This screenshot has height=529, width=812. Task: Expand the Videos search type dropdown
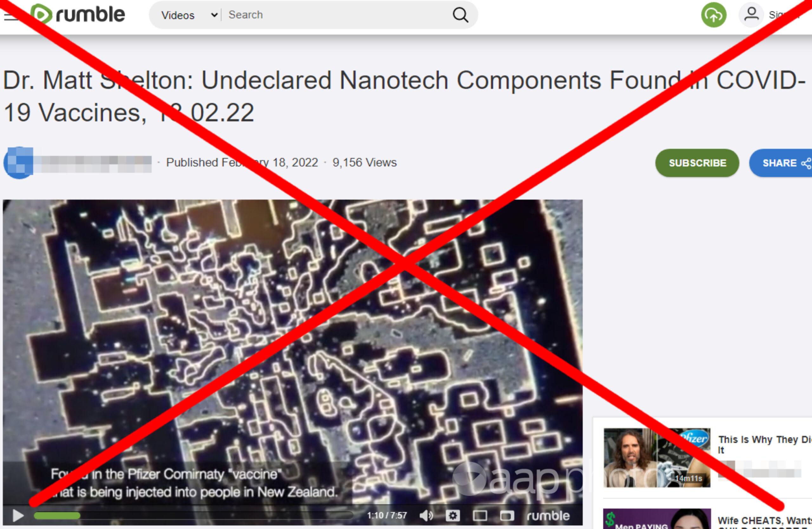pyautogui.click(x=189, y=15)
